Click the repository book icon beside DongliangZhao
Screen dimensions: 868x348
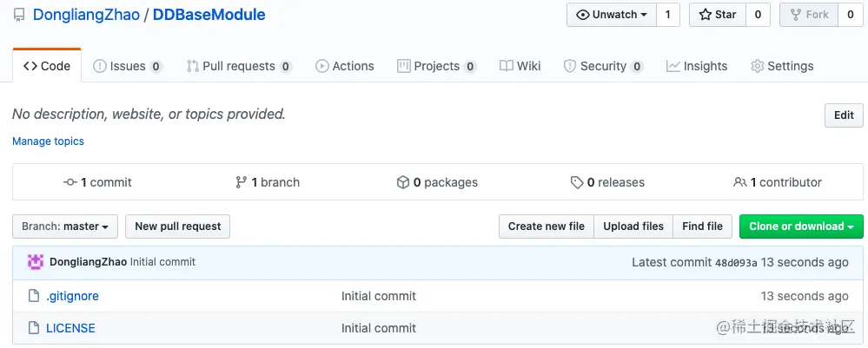(x=19, y=16)
